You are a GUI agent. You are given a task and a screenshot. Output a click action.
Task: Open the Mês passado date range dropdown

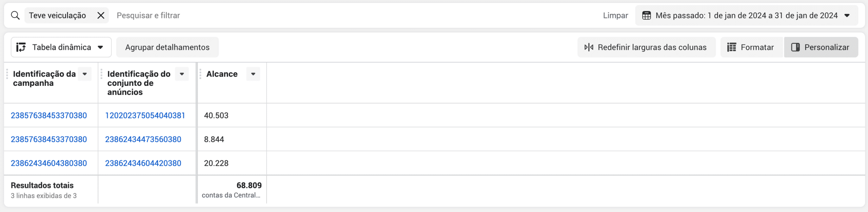coord(847,15)
